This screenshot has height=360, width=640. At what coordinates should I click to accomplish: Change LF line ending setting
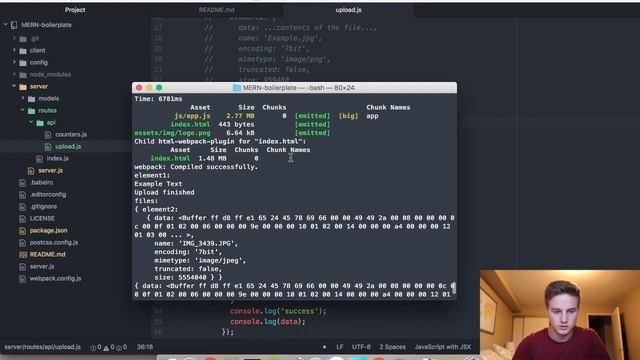(340, 347)
